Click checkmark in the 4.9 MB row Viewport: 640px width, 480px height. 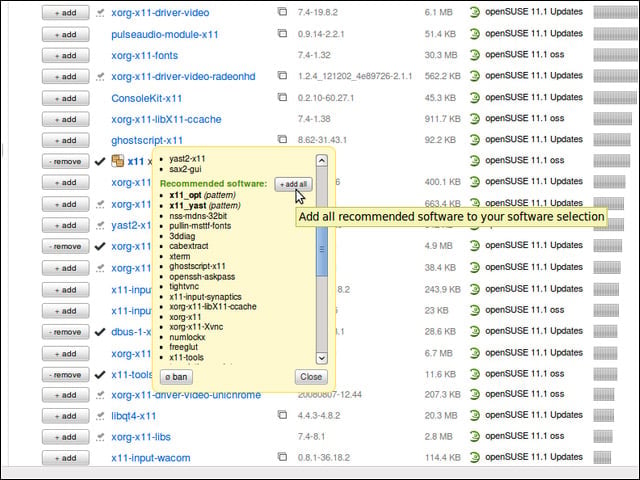tap(100, 247)
